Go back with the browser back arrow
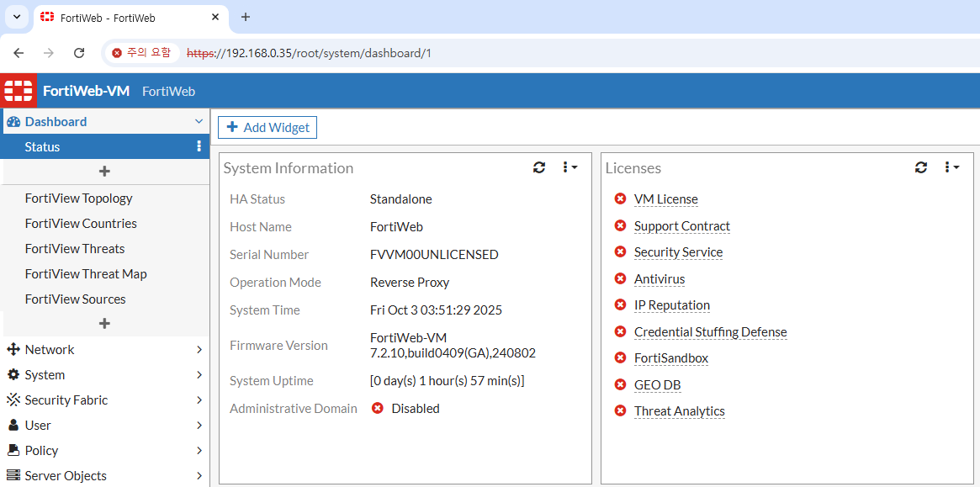 click(19, 53)
